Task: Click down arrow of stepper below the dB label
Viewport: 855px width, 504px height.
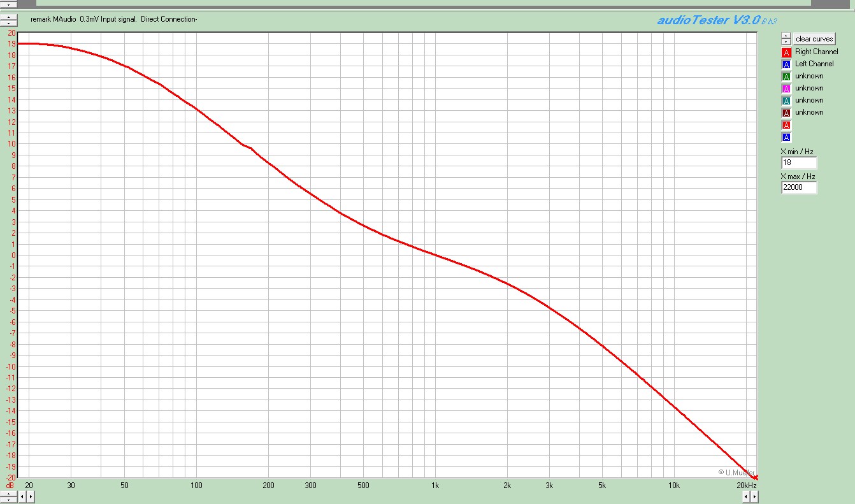Action: [x=8, y=500]
